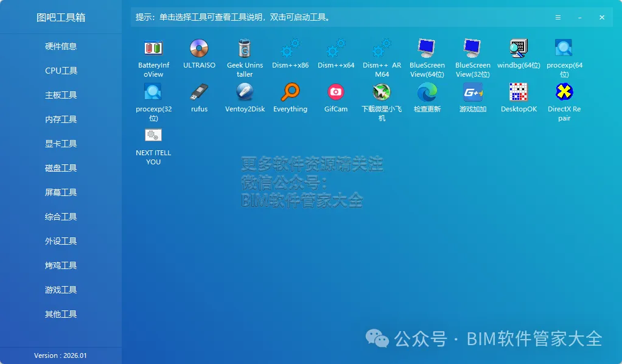Click the 图吧工具箱 title text
622x364 pixels.
tap(61, 18)
